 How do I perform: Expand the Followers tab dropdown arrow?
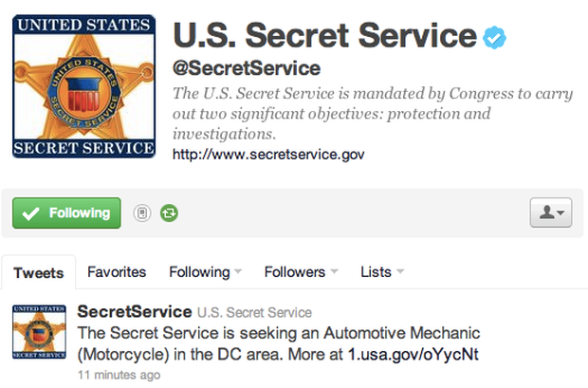[335, 271]
